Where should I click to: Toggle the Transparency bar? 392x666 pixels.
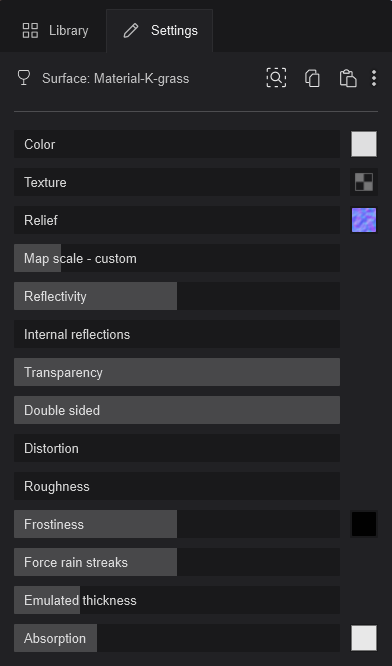pos(177,372)
